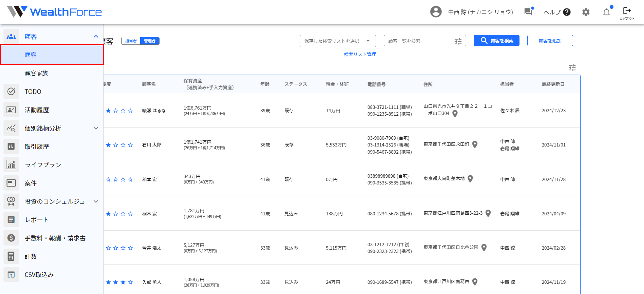Screen dimensions: 644x294
Task: Open 顧客家族 in sidebar
Action: [x=36, y=73]
